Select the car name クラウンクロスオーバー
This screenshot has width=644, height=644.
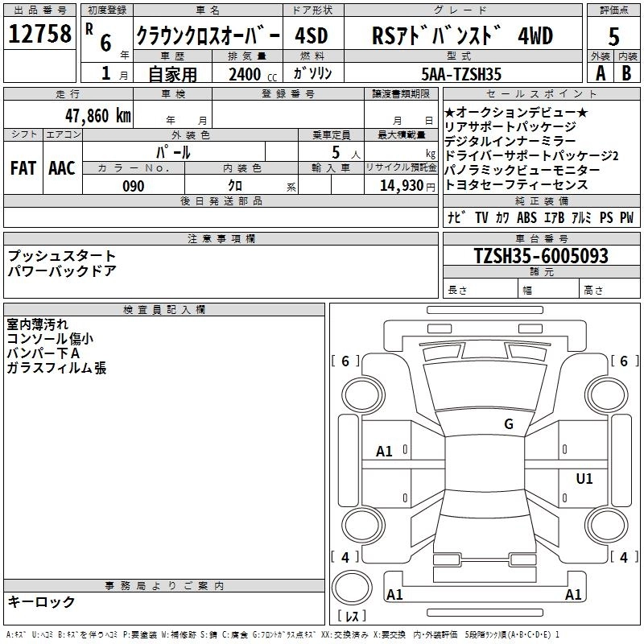click(208, 36)
